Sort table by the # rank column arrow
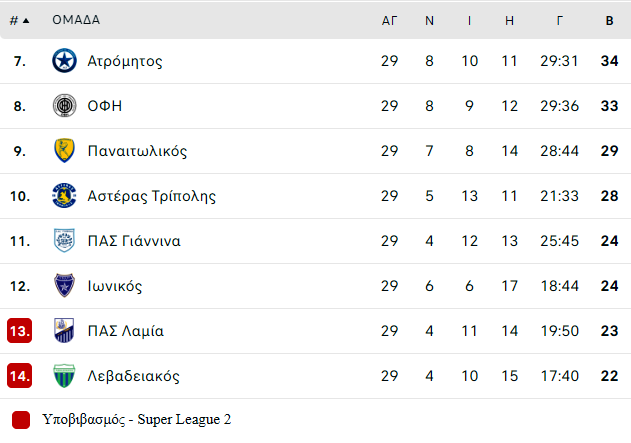 point(19,21)
